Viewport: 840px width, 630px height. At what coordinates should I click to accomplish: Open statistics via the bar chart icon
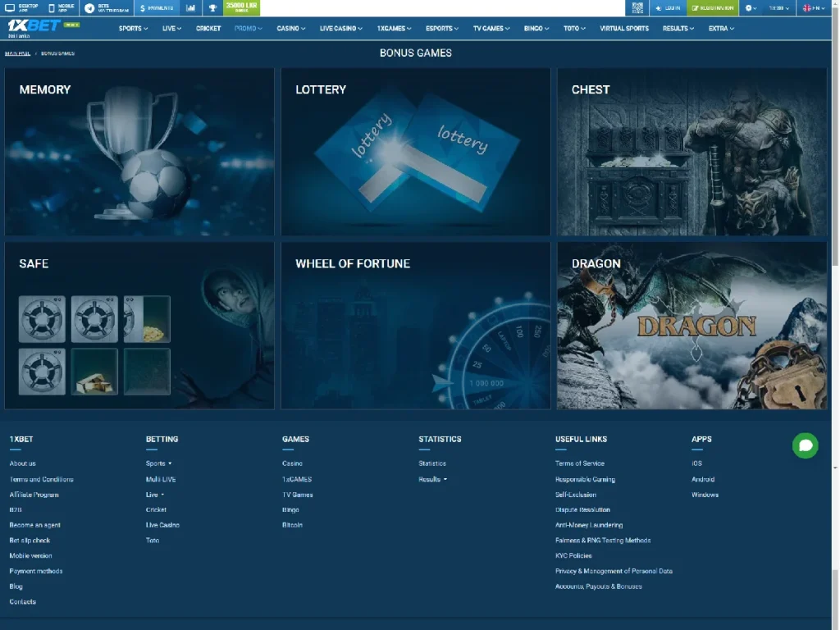(190, 8)
